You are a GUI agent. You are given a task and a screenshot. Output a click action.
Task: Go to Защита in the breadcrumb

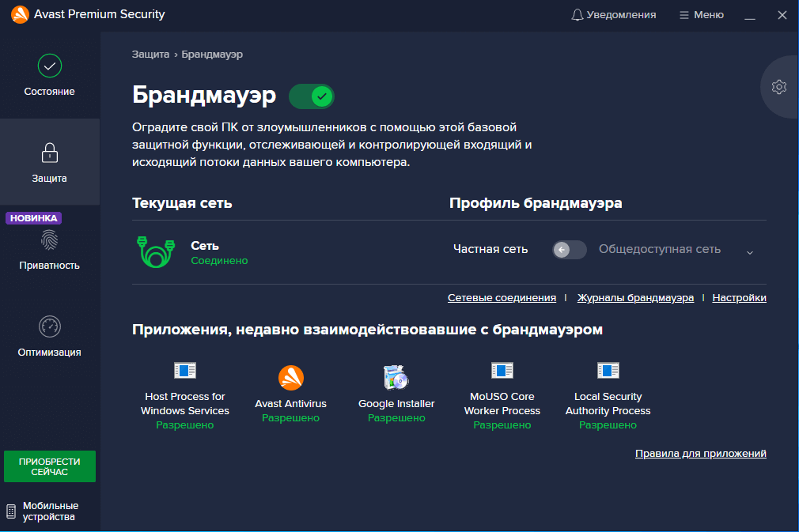150,54
